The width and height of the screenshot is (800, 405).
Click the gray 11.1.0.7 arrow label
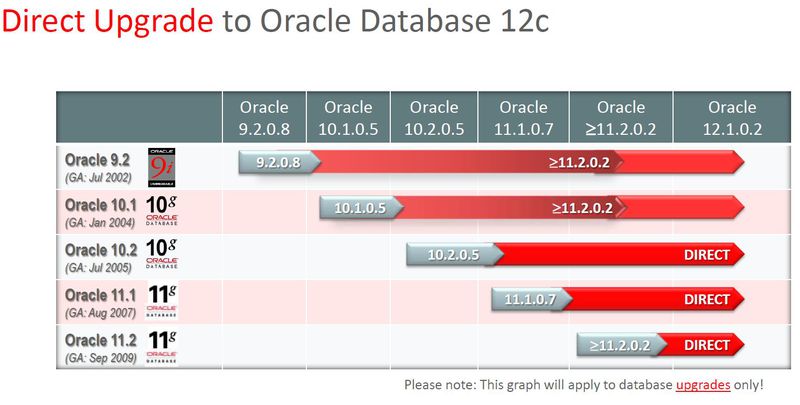[531, 299]
